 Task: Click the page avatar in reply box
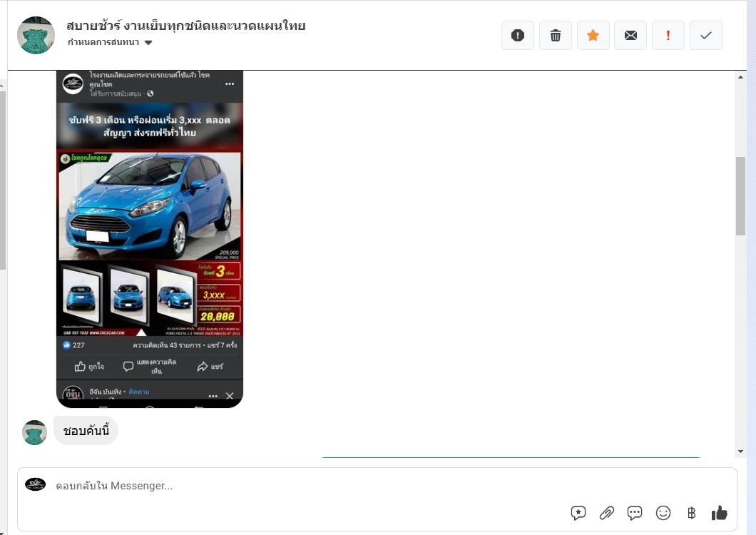click(x=35, y=484)
